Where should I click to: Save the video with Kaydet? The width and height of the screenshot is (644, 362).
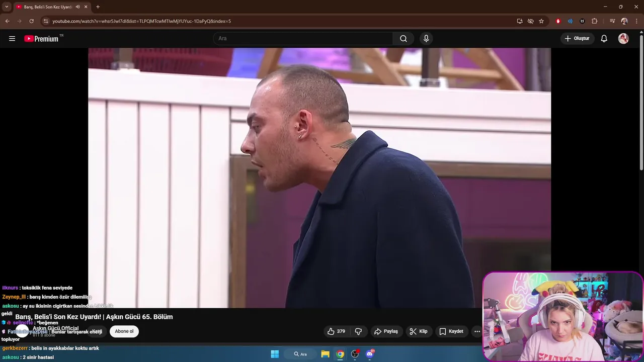click(451, 331)
